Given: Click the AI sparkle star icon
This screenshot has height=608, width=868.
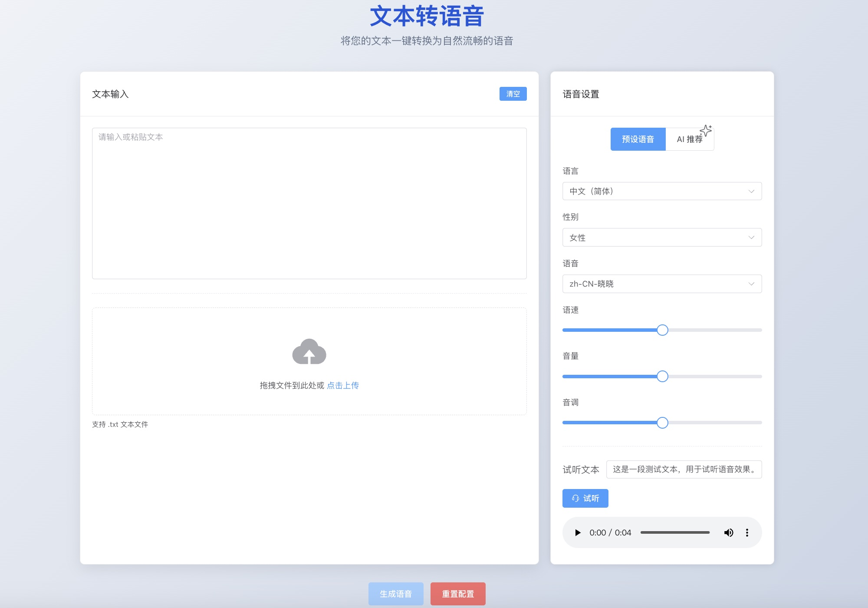Looking at the screenshot, I should coord(706,130).
